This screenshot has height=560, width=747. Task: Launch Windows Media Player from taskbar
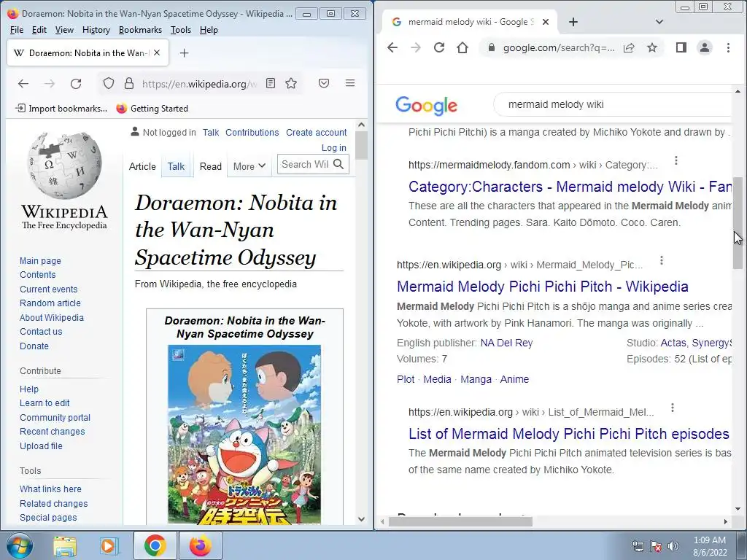pos(109,546)
